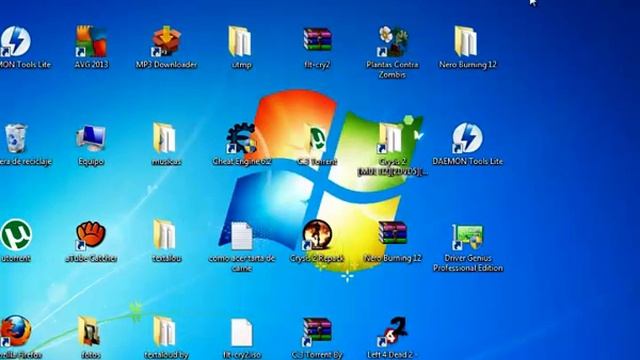
Task: Select como acer tarta de carne document
Action: tap(242, 236)
